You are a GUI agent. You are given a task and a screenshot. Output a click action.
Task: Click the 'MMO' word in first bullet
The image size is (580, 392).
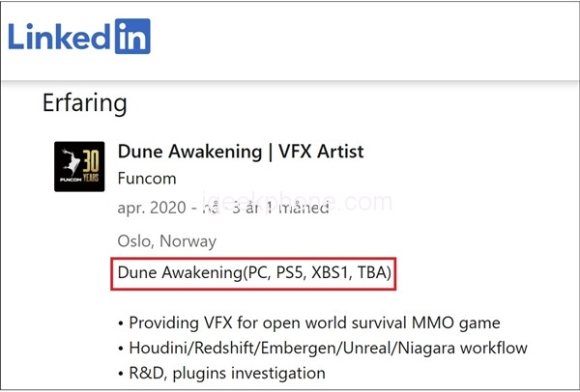[433, 322]
